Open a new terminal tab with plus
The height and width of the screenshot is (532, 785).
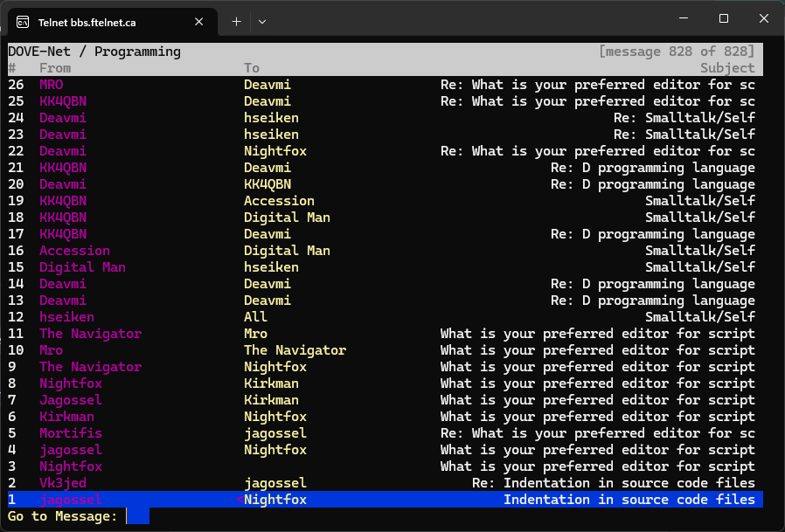(x=236, y=22)
